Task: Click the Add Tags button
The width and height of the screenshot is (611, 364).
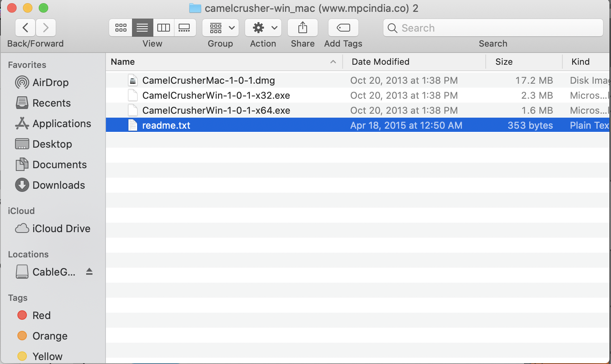Action: coord(343,28)
